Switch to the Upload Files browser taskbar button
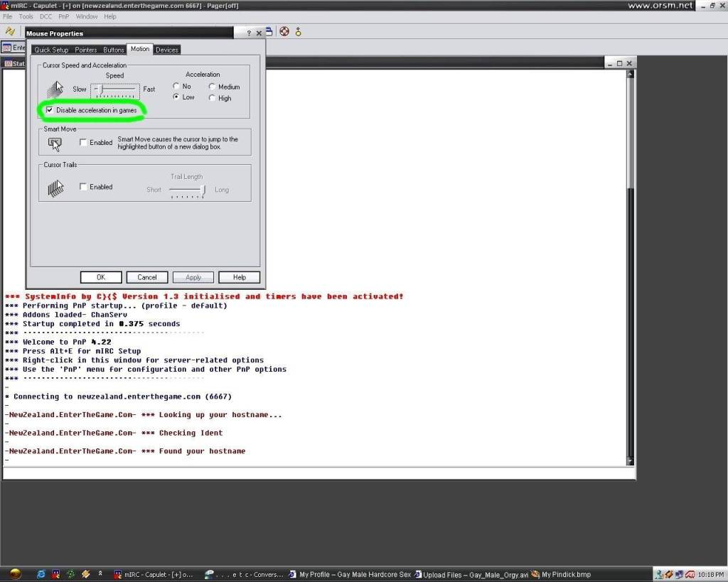This screenshot has width=728, height=582. [x=471, y=575]
